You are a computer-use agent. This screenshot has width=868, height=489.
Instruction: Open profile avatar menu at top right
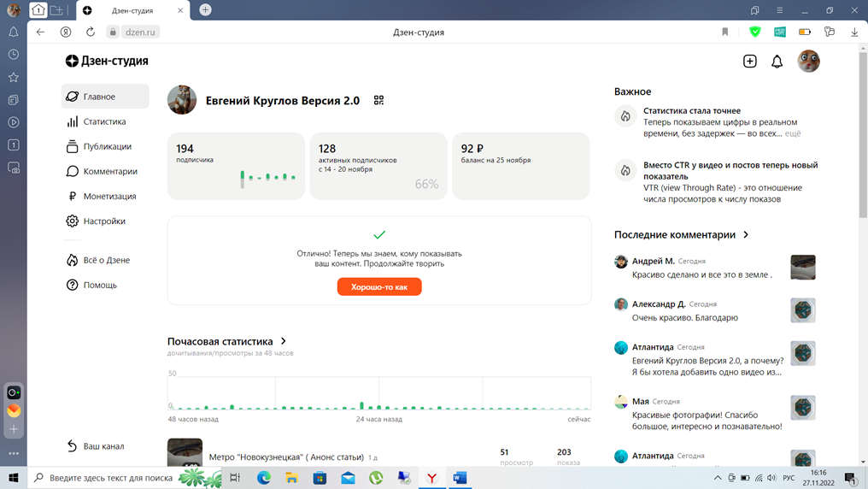pos(809,61)
